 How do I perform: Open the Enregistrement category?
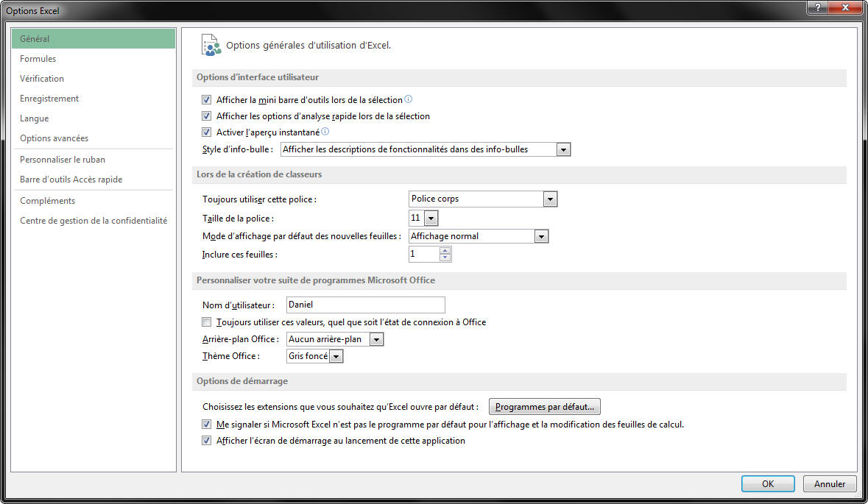tap(93, 99)
